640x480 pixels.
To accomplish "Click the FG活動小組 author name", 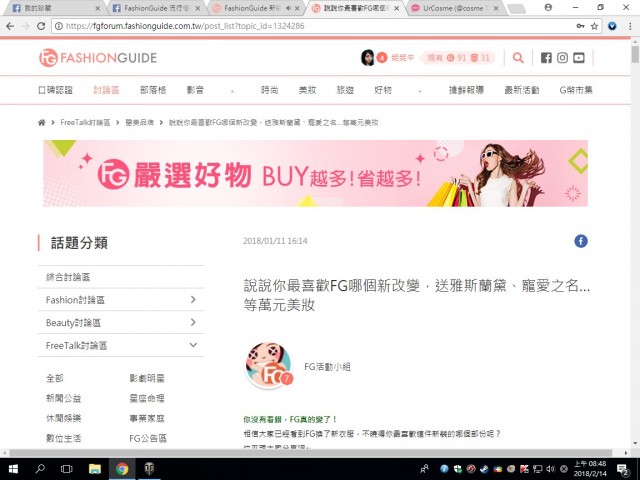I will point(327,367).
